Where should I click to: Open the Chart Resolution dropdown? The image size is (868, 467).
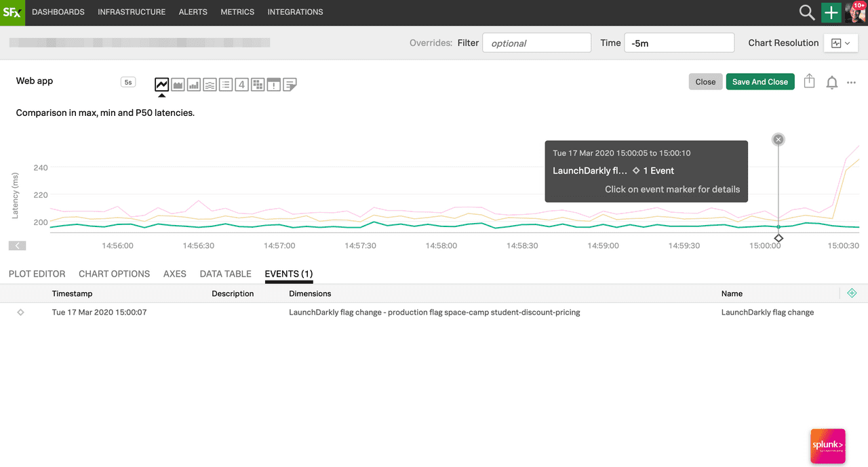[840, 42]
